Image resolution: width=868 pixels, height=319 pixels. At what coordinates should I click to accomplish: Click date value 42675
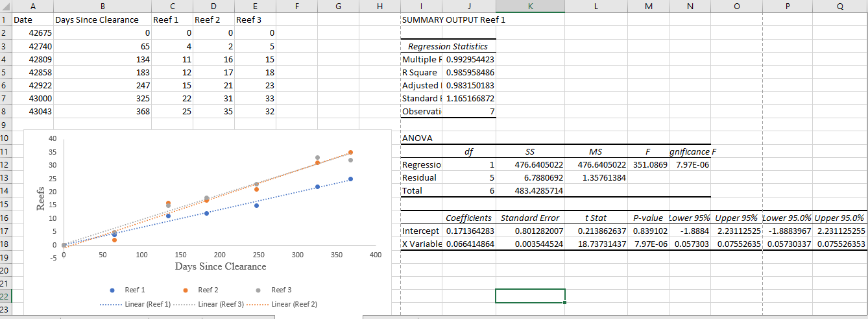[x=32, y=33]
